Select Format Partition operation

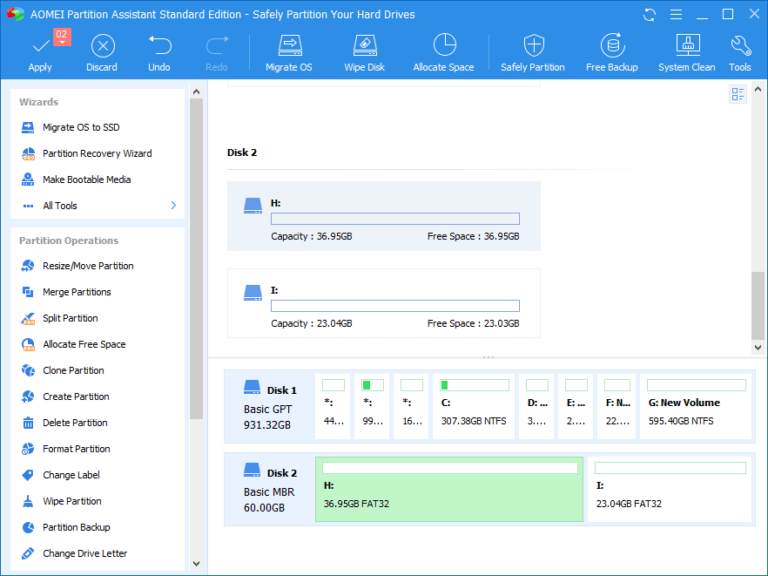point(76,449)
